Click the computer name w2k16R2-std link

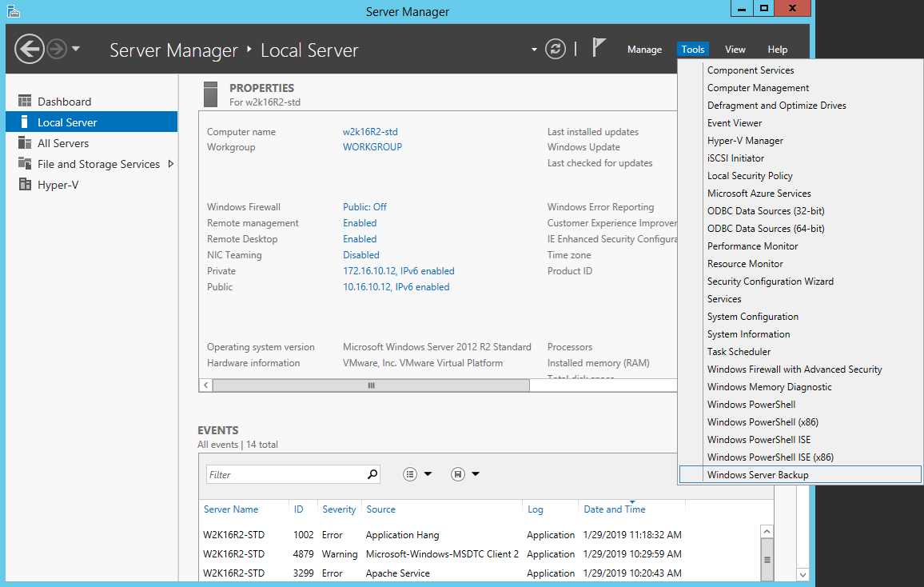tap(370, 132)
